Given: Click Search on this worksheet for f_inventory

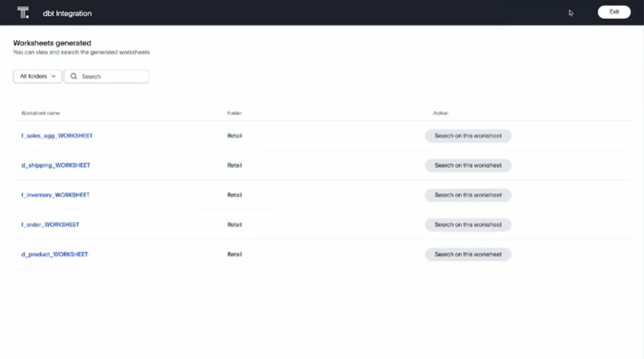Looking at the screenshot, I should point(468,195).
